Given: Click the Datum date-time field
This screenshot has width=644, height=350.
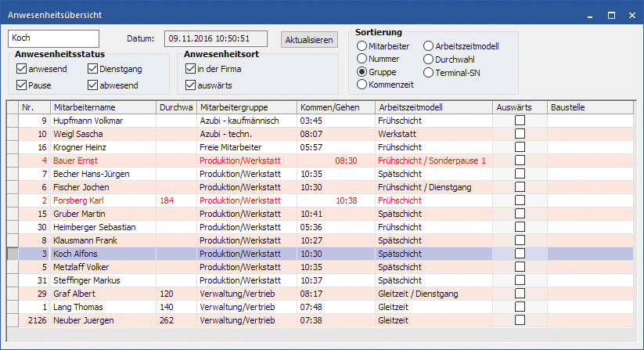Looking at the screenshot, I should tap(216, 38).
